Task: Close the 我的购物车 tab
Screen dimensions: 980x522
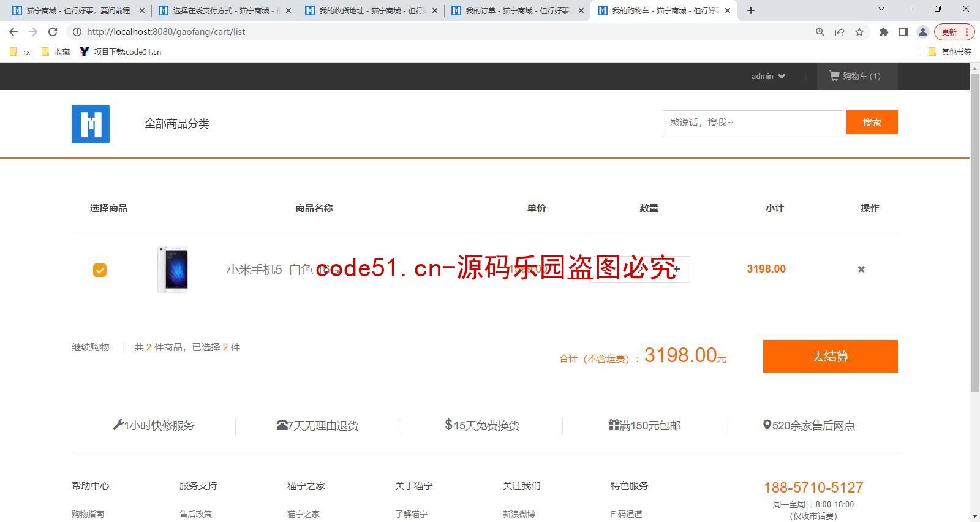Action: [x=728, y=10]
